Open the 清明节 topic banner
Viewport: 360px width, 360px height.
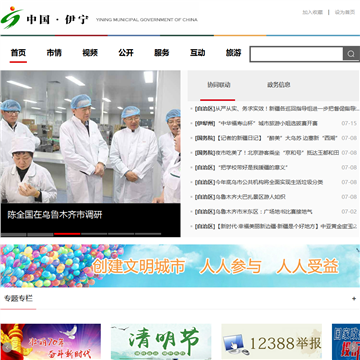point(161,342)
